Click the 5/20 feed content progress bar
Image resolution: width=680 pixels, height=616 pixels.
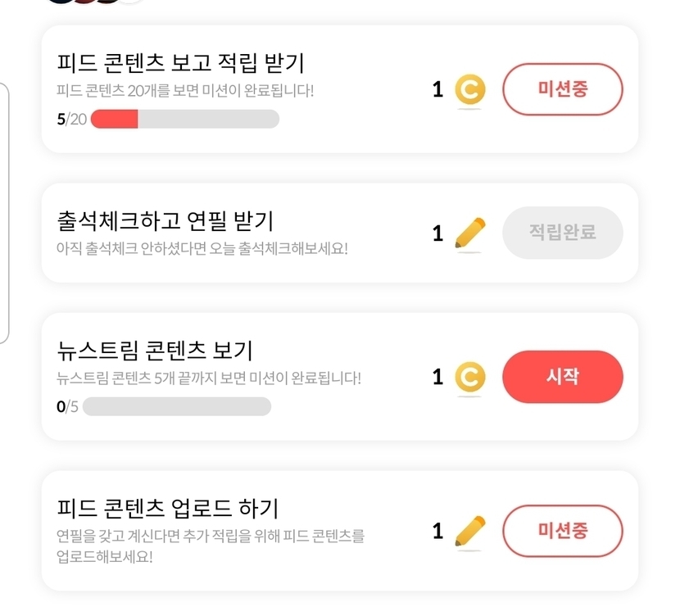(184, 120)
